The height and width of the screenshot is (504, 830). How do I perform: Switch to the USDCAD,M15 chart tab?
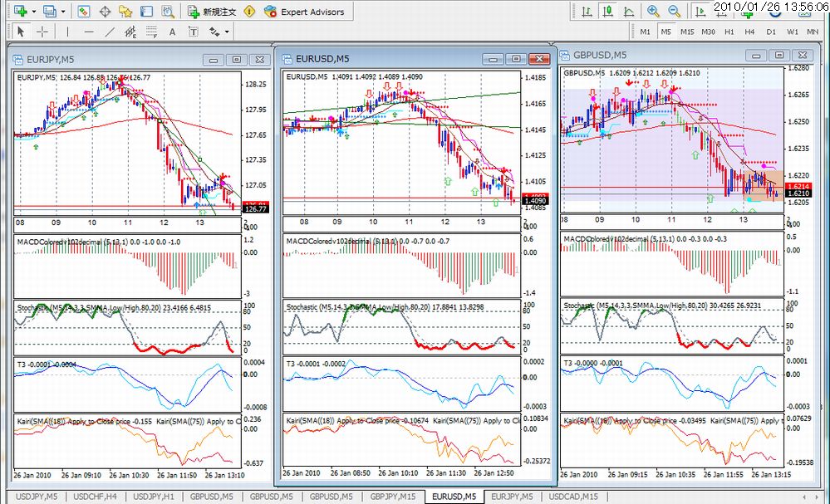click(573, 497)
